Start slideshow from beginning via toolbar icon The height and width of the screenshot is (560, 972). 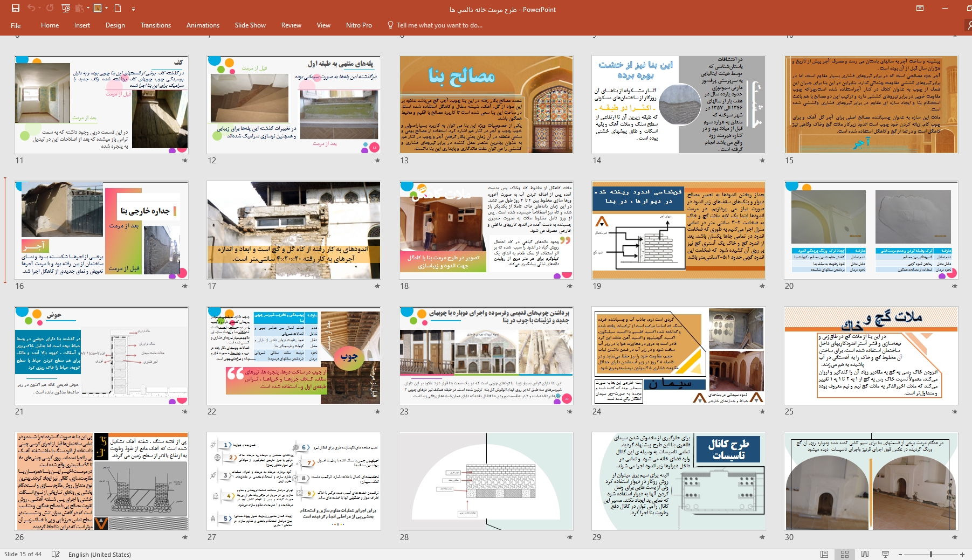click(x=66, y=8)
